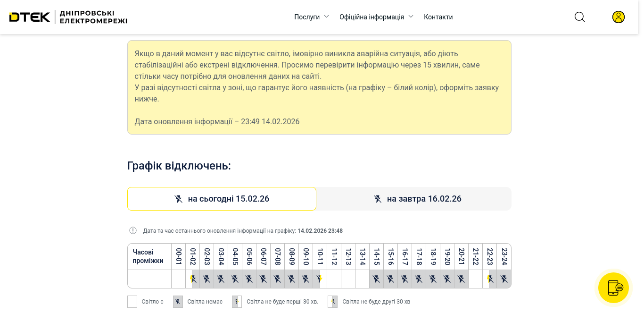
Task: Select the 'на сьогодні 15.02.26' tab
Action: pos(222,199)
